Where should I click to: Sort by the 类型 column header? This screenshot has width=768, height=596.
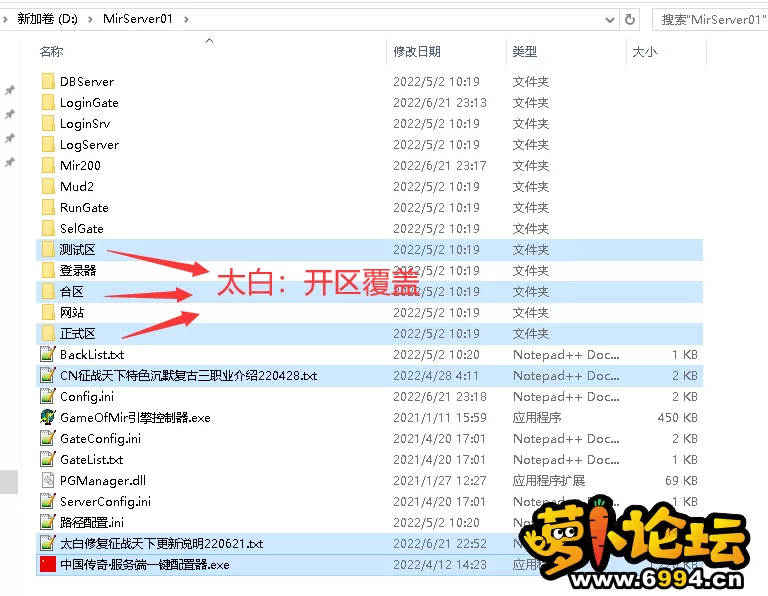(525, 51)
